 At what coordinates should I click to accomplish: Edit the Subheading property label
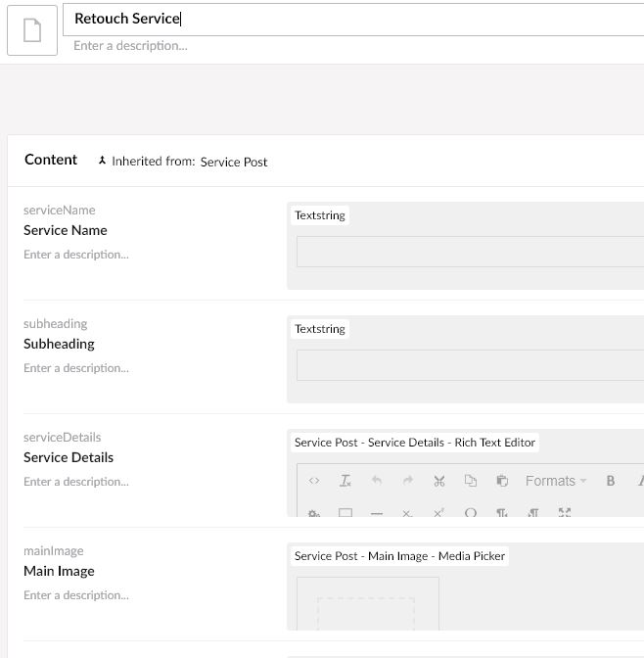click(59, 344)
